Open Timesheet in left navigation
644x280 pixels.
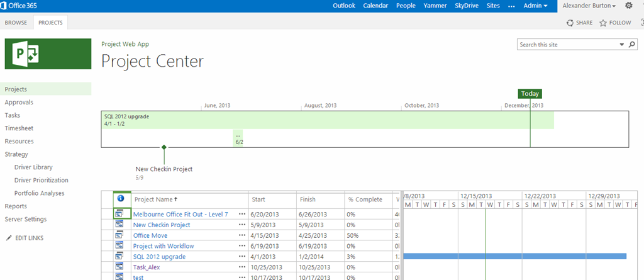tap(19, 128)
